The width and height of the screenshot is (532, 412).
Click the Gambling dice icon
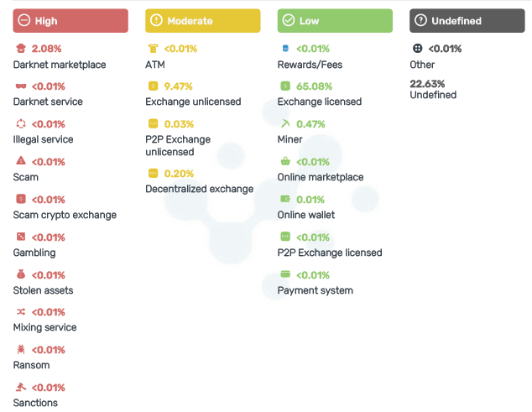[x=21, y=237]
